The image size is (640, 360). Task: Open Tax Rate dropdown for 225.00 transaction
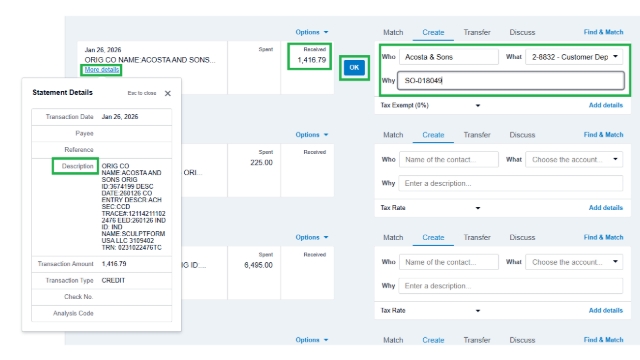coord(430,208)
